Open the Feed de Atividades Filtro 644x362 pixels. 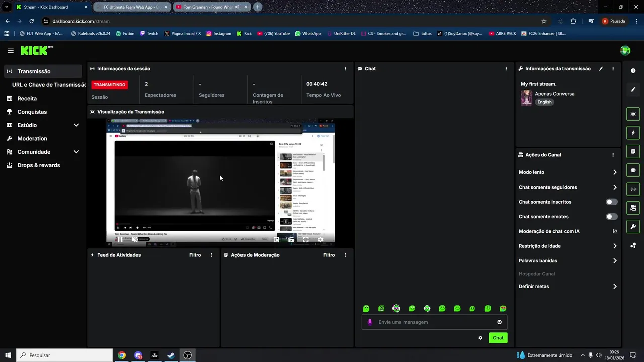[195, 255]
